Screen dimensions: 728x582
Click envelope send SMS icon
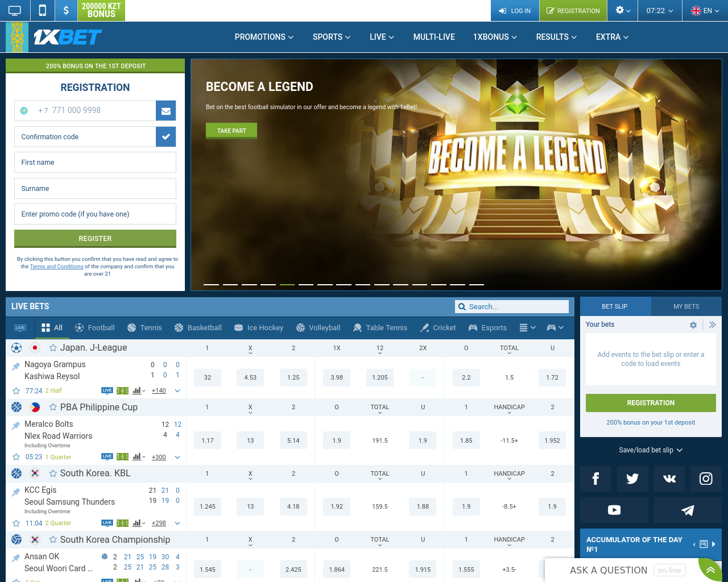[x=166, y=111]
